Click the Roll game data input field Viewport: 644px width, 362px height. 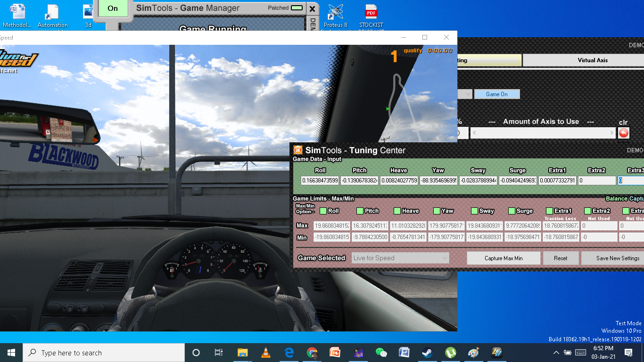coord(320,181)
